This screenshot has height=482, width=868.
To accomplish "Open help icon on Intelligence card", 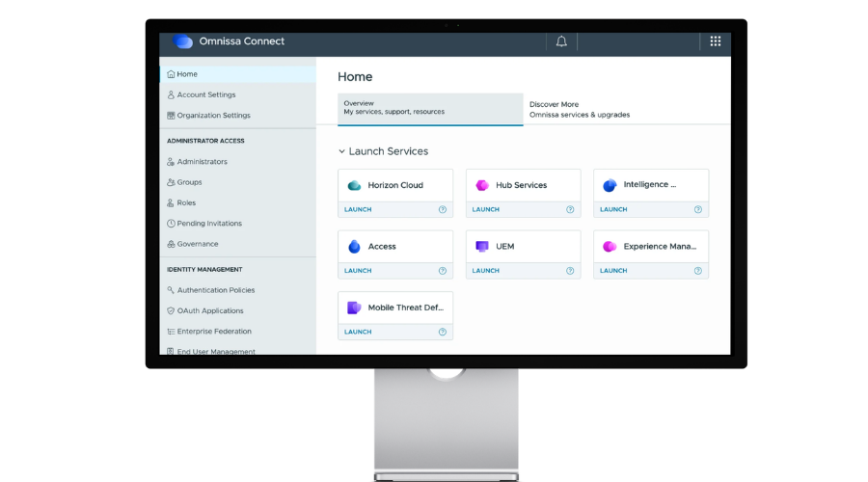I will [698, 210].
